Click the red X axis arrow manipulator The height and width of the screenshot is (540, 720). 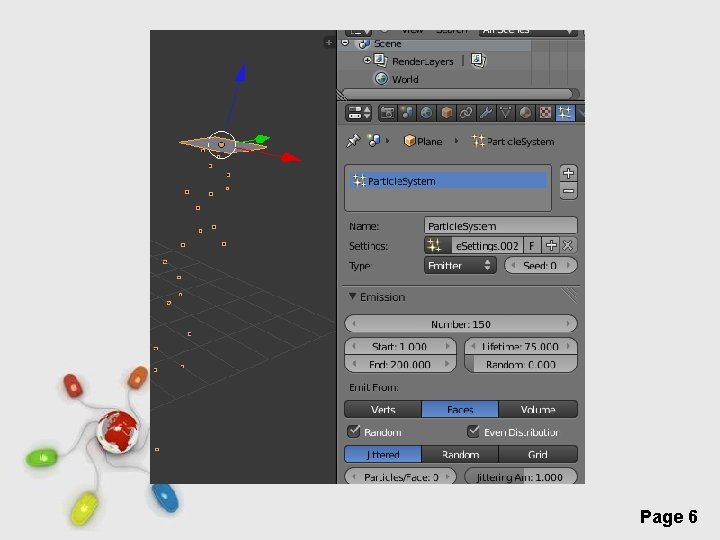(x=290, y=158)
